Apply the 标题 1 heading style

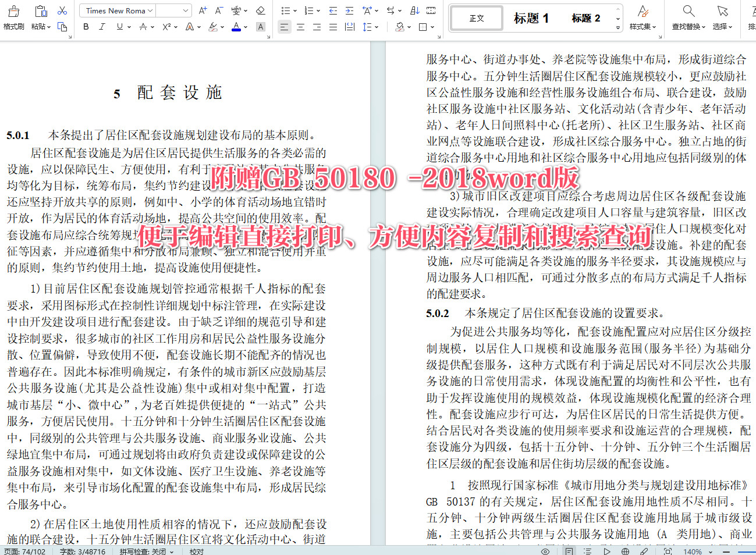click(x=531, y=18)
